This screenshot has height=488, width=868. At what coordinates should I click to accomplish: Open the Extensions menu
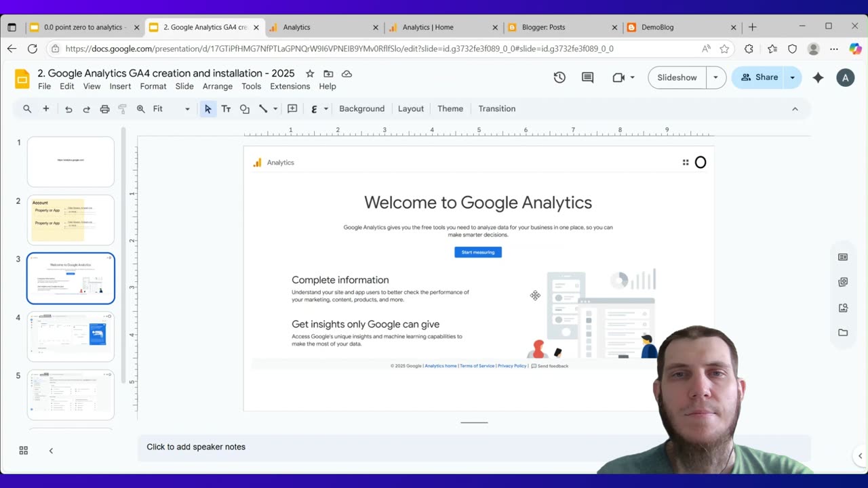(x=290, y=86)
